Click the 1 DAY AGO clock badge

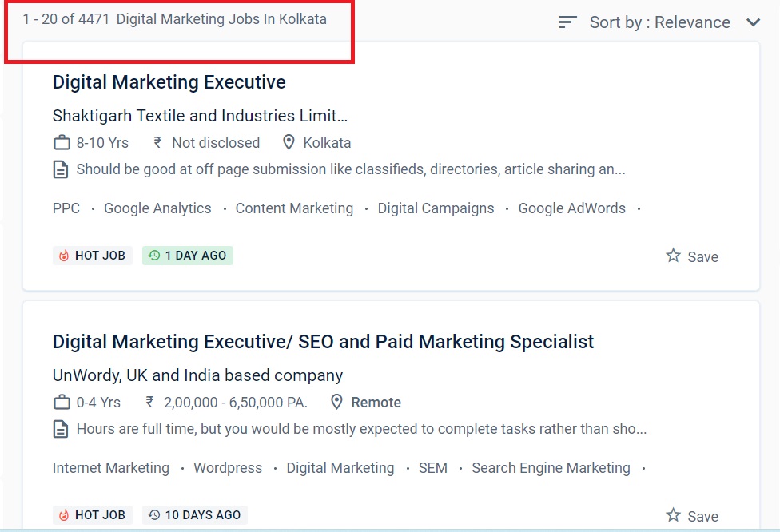click(x=188, y=256)
